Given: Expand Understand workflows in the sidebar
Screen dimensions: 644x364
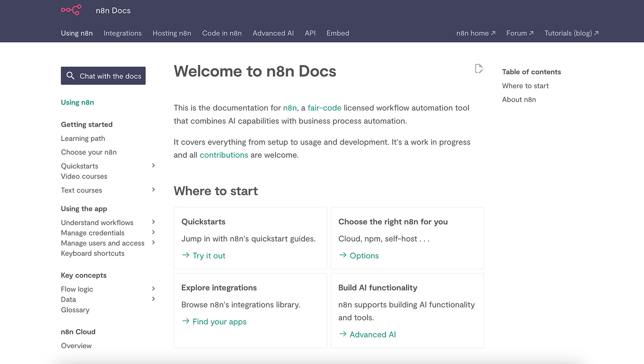Looking at the screenshot, I should [153, 222].
